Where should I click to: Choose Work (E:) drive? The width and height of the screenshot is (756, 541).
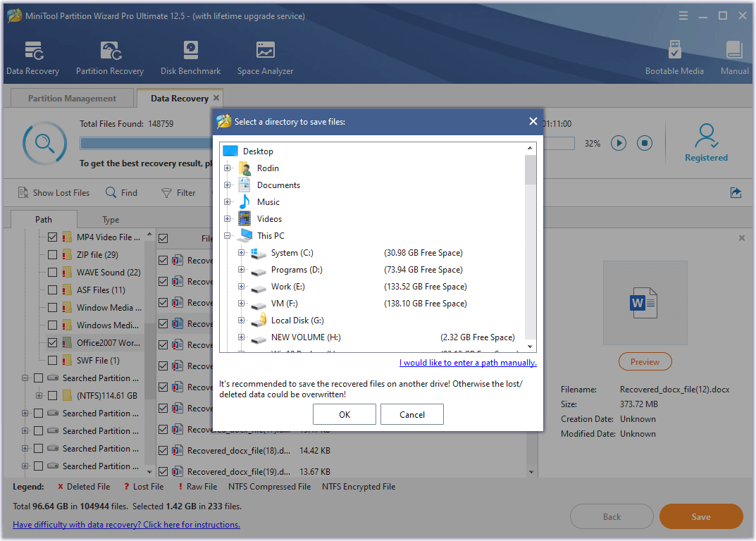[288, 287]
